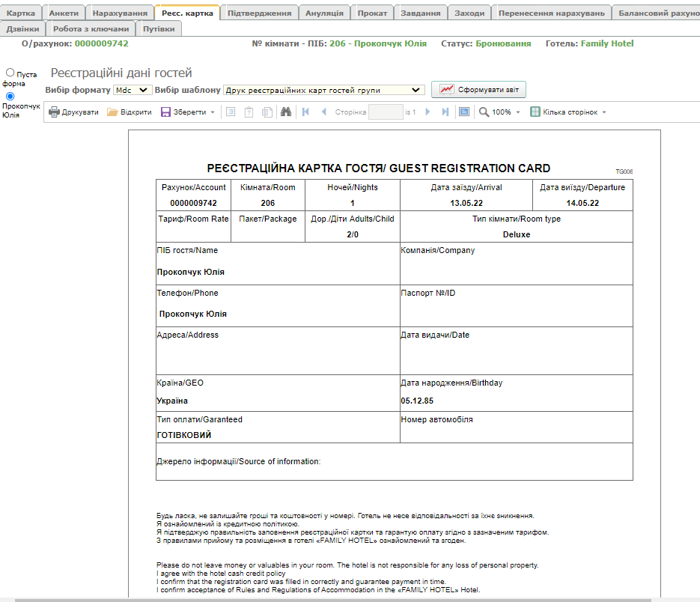Select the Пуста форма radio button
The height and width of the screenshot is (602, 700).
click(x=10, y=73)
